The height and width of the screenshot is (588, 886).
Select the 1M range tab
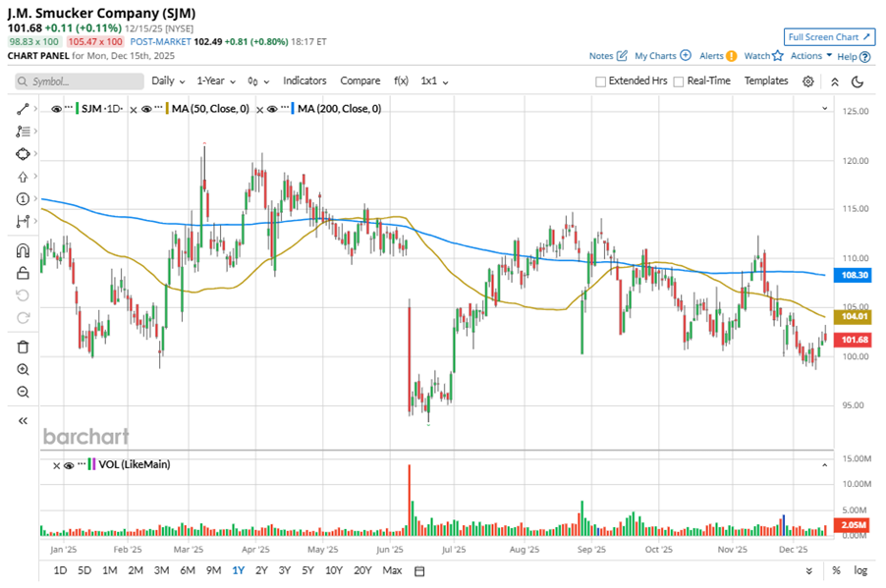pos(110,570)
